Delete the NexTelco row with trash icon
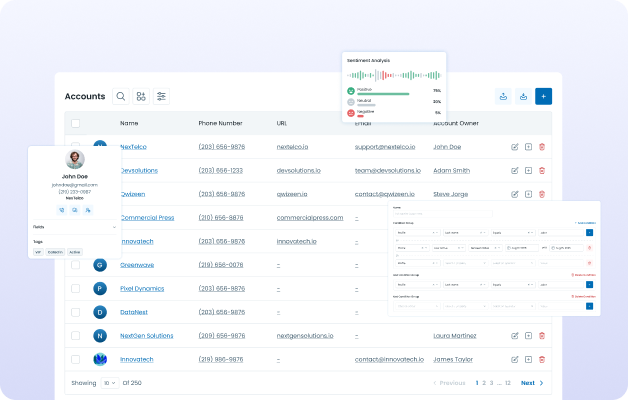 coord(542,147)
